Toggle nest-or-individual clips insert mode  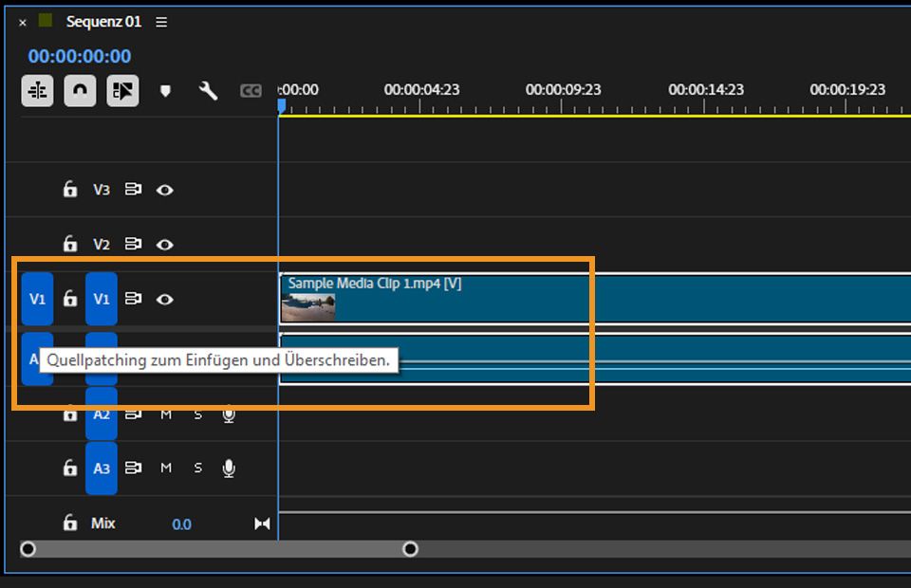37,91
